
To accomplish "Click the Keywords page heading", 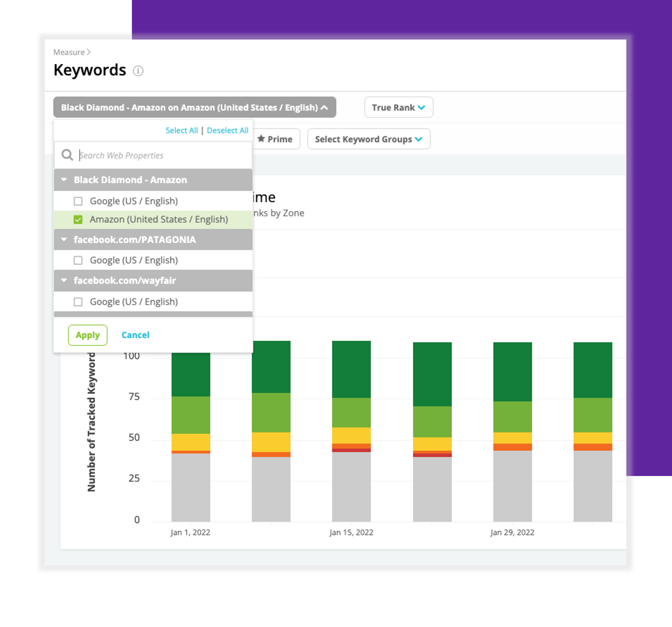I will point(90,70).
